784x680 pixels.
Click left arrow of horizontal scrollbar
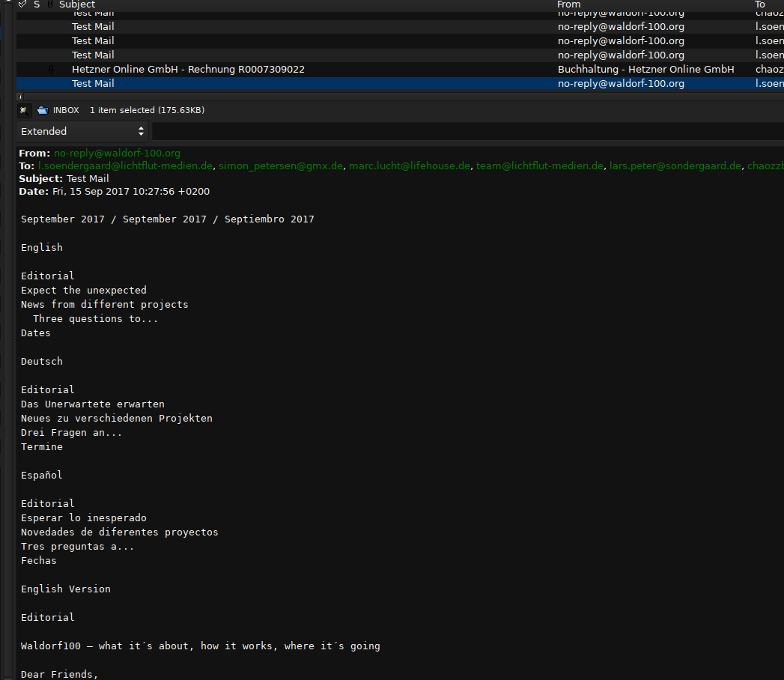click(19, 96)
